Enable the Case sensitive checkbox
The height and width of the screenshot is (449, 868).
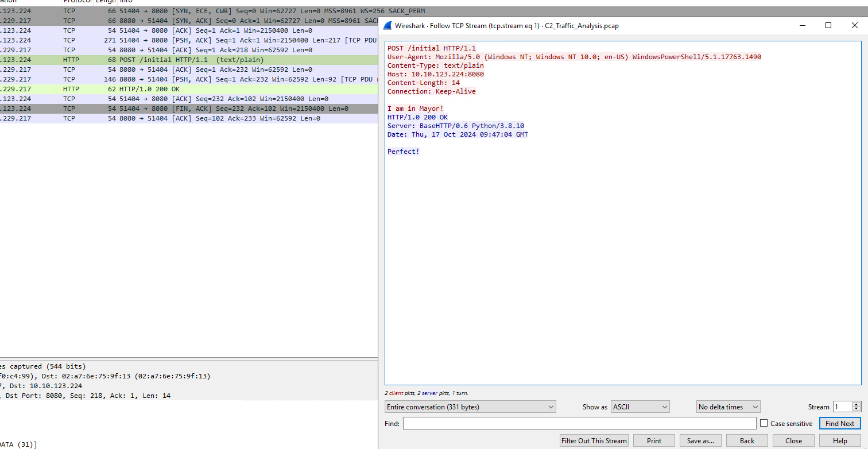(764, 424)
